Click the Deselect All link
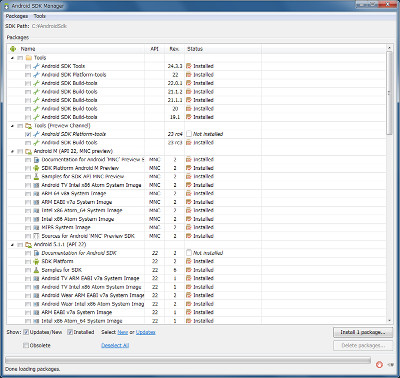The height and width of the screenshot is (378, 400). click(115, 345)
